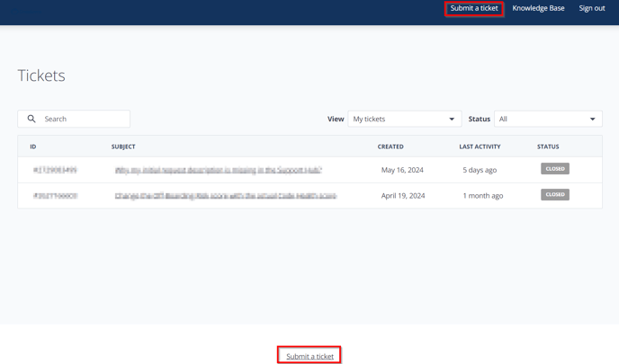Viewport: 619px width, 364px height.
Task: Click the April 19, 2024 created date
Action: pos(403,196)
